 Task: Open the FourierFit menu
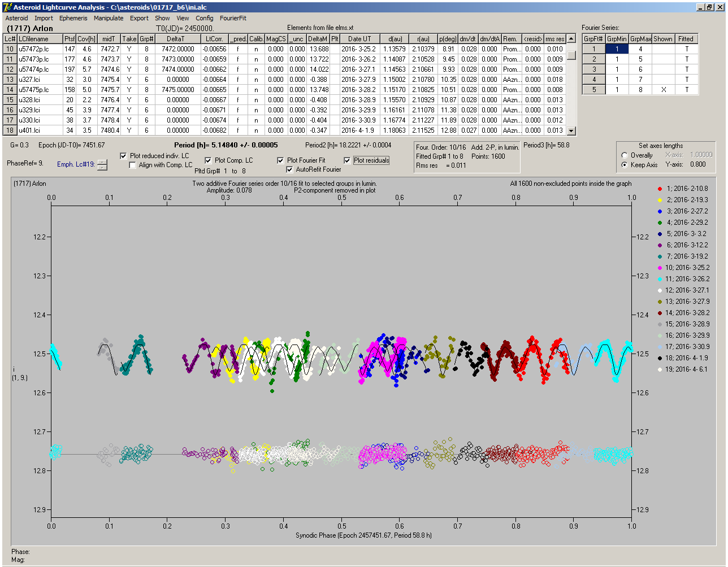(233, 18)
